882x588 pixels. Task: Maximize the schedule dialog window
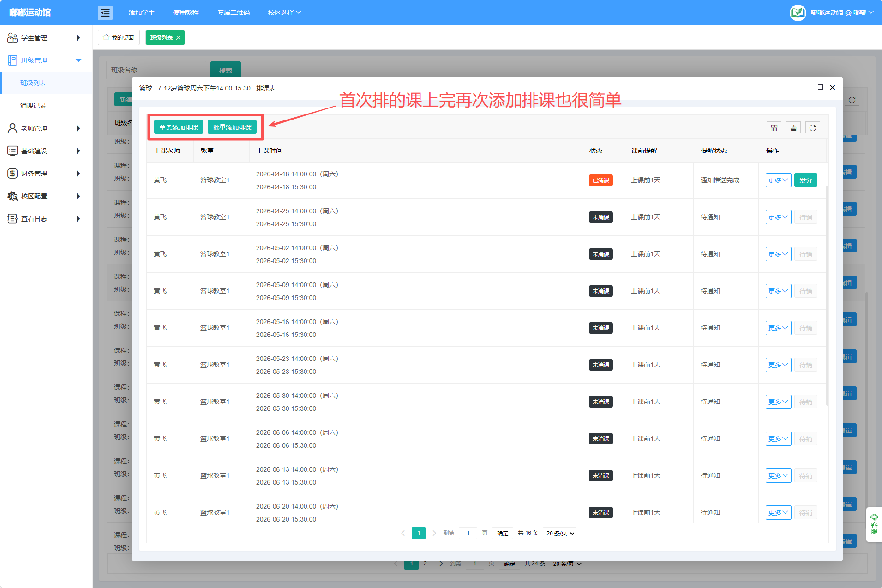tap(820, 87)
